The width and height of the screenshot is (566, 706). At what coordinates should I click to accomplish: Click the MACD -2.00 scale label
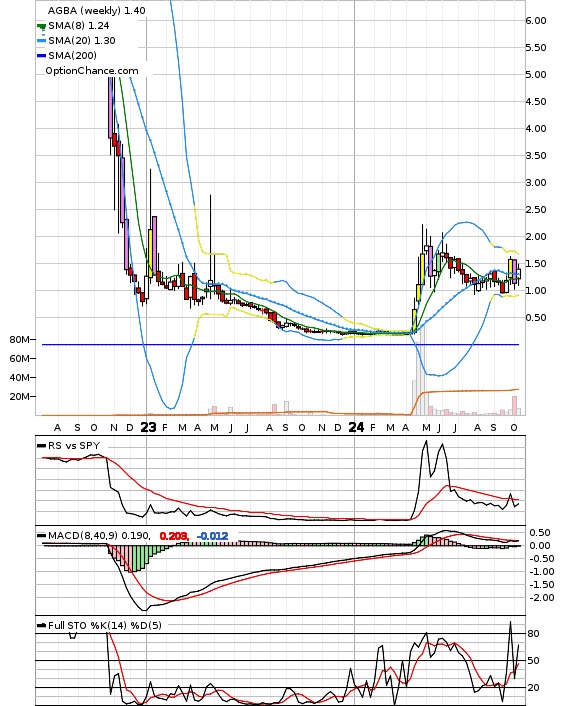[x=540, y=598]
